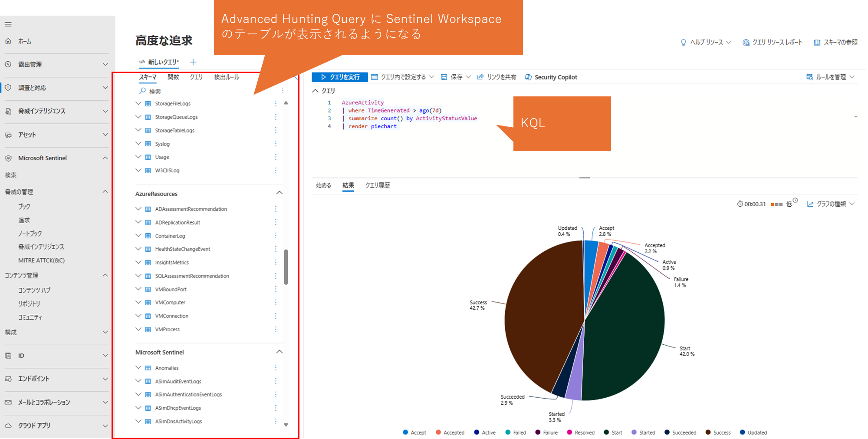Toggle Accepted series in chart legend
868x439 pixels.
click(450, 432)
